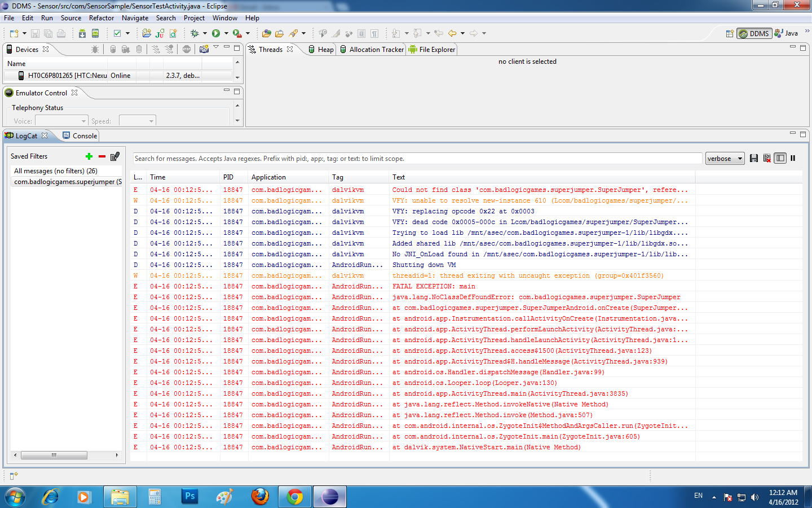812x508 pixels.
Task: Click the Debug bug icon in main toolbar
Action: click(x=195, y=33)
